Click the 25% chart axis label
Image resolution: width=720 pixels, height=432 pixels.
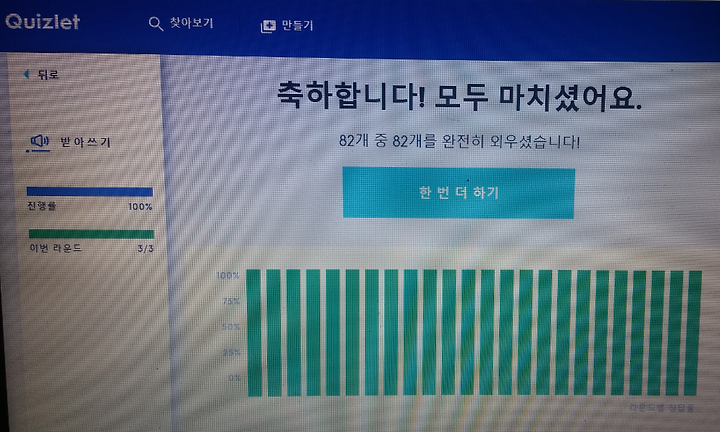[231, 353]
